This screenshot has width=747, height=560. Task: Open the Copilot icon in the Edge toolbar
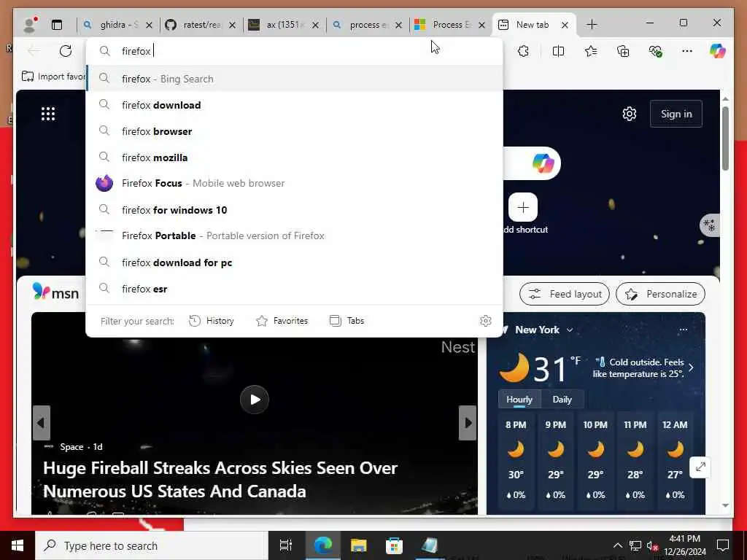(718, 51)
